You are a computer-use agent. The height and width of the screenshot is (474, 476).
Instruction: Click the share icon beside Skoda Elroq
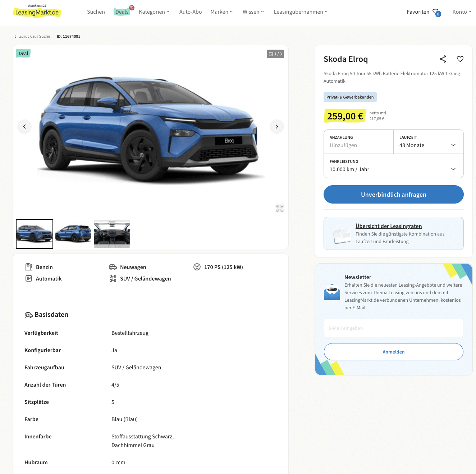pyautogui.click(x=443, y=59)
